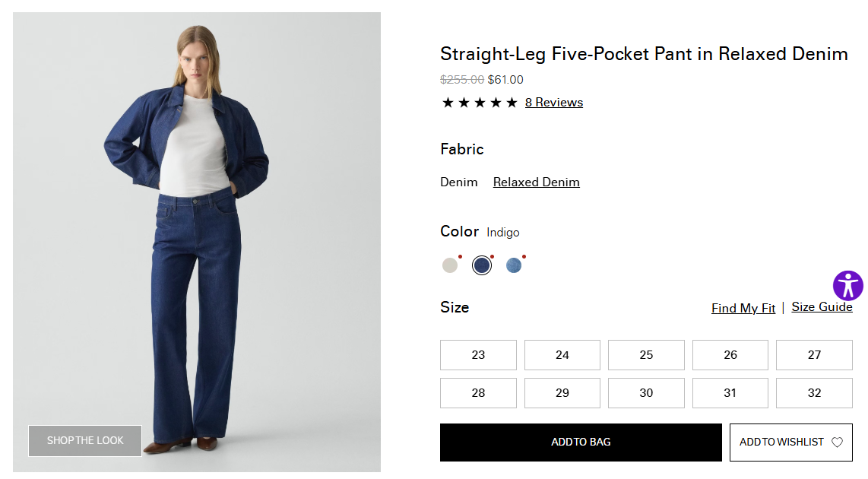The image size is (868, 479).
Task: Click the Shop the Look button
Action: pyautogui.click(x=85, y=441)
